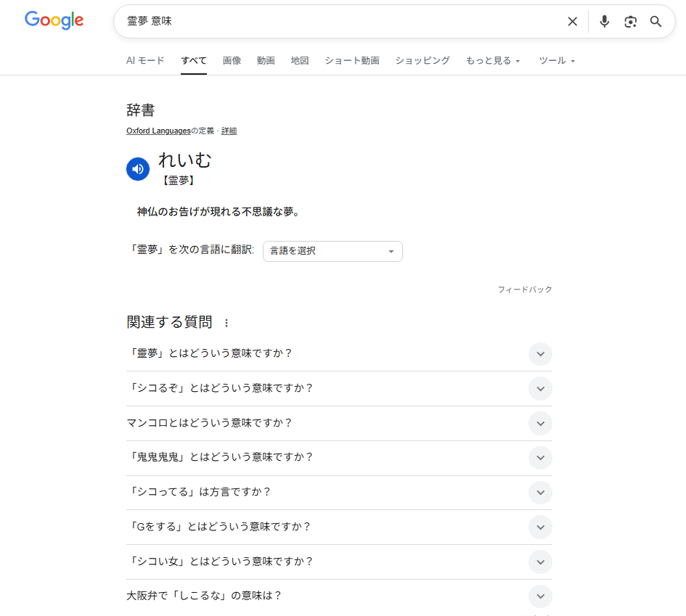Image resolution: width=686 pixels, height=616 pixels.
Task: Expand 「Gをする」とは question chevron
Action: [540, 527]
